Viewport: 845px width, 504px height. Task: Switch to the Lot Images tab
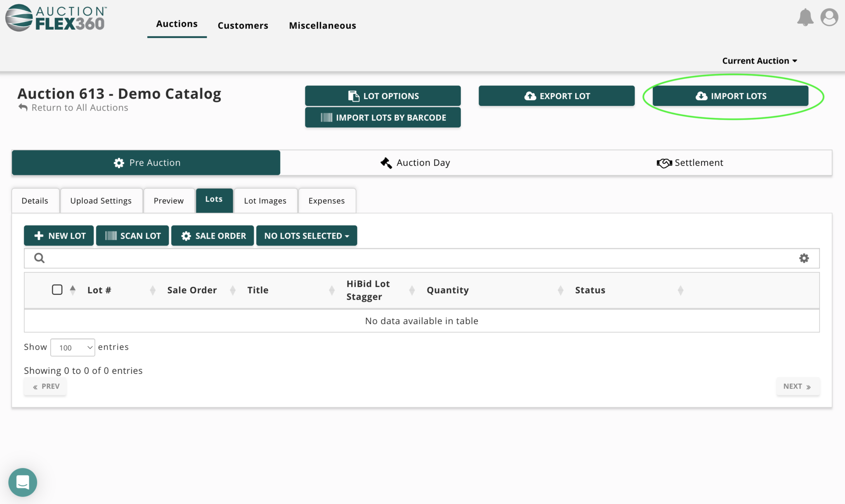pyautogui.click(x=265, y=200)
